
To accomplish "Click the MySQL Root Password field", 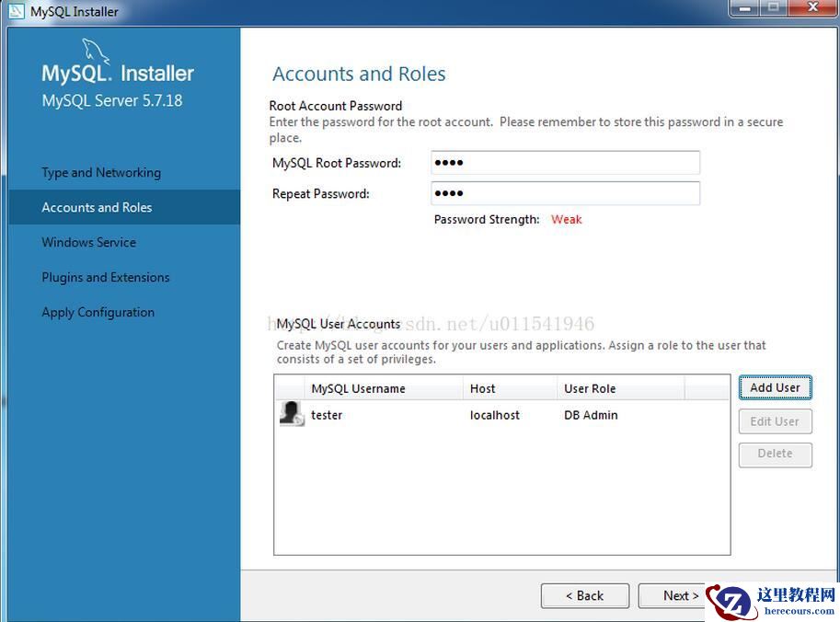I will tap(565, 162).
